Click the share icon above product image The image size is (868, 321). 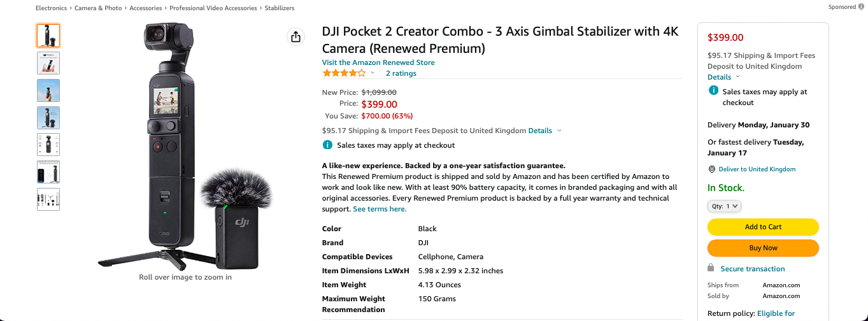coord(295,37)
